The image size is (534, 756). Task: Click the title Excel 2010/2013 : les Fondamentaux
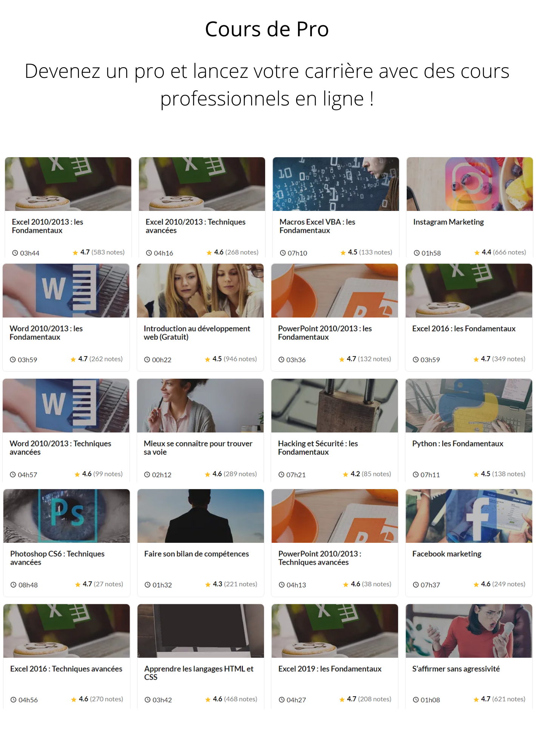48,226
